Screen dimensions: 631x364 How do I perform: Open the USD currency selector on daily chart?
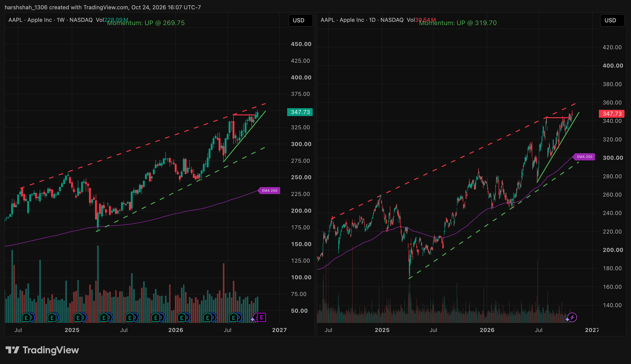pos(612,20)
